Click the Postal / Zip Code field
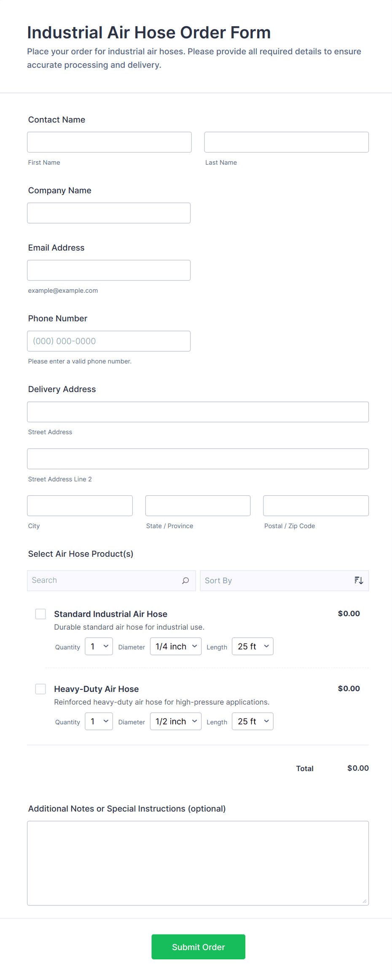Screen dimensions: 392x980 click(316, 506)
